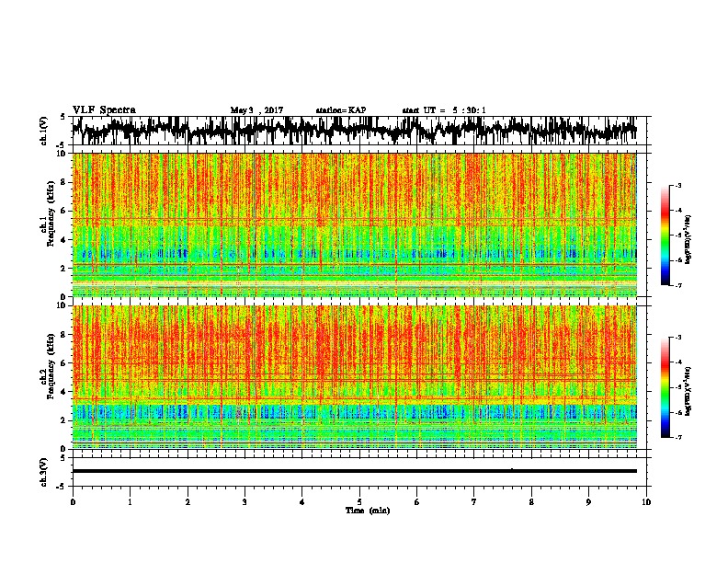Click the "5" tick on ch.3(V) axis

[x=63, y=458]
